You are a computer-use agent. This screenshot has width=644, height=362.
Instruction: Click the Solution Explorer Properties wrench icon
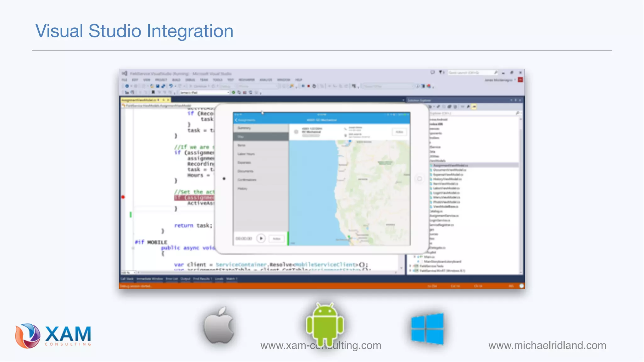coord(468,107)
